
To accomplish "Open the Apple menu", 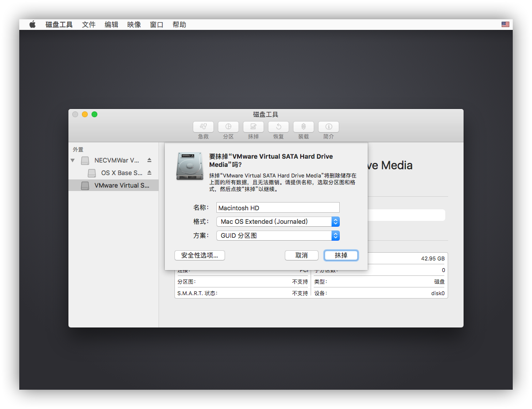I will [x=33, y=25].
